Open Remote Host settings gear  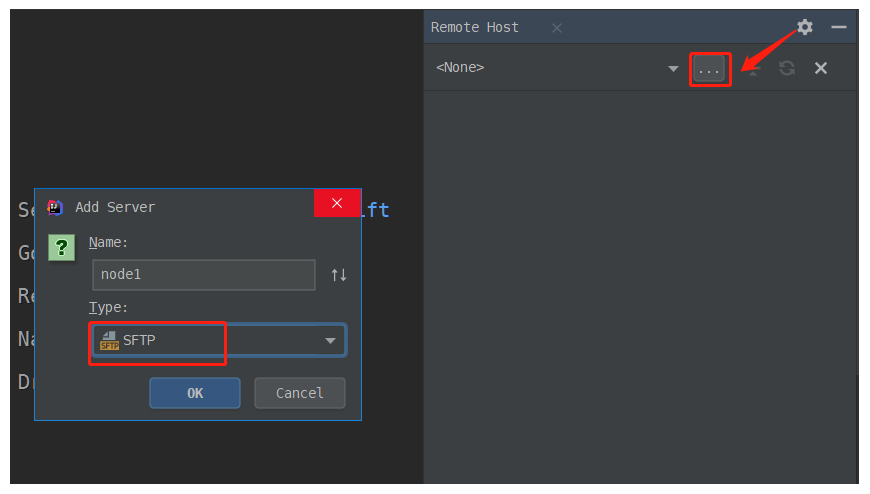(805, 27)
